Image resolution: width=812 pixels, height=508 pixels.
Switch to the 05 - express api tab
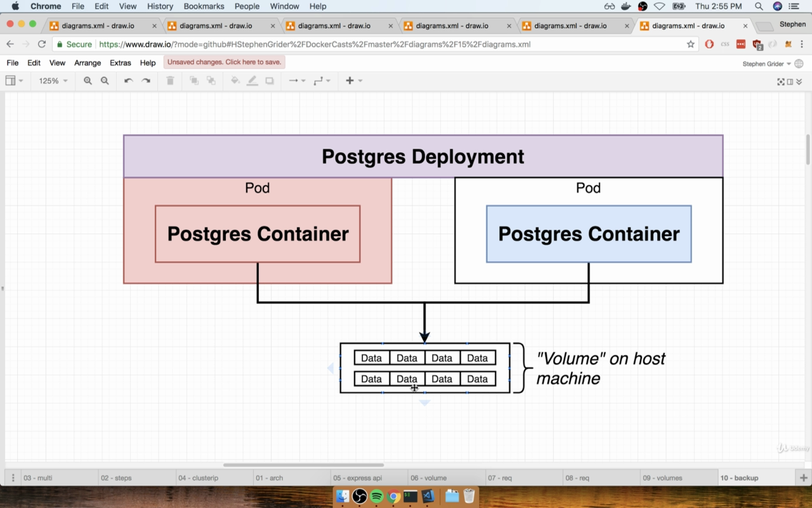click(x=369, y=478)
